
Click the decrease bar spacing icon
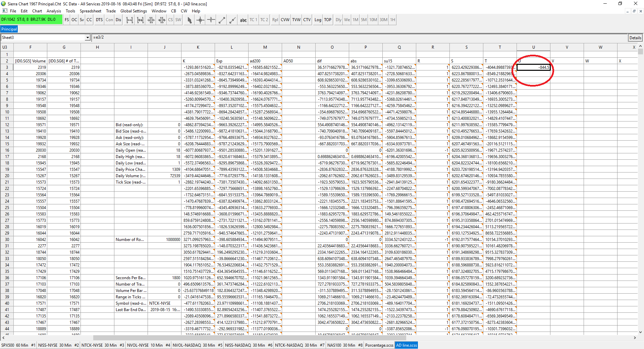click(x=140, y=20)
